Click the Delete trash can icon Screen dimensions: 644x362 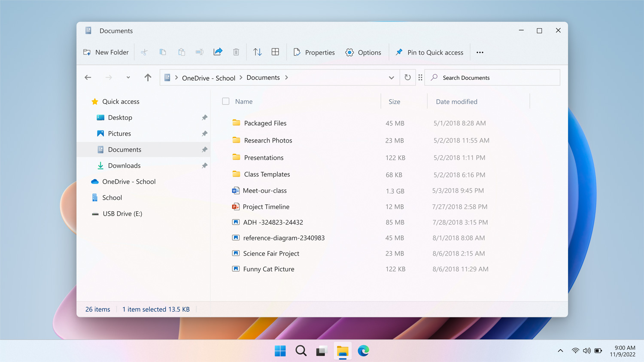pyautogui.click(x=236, y=52)
